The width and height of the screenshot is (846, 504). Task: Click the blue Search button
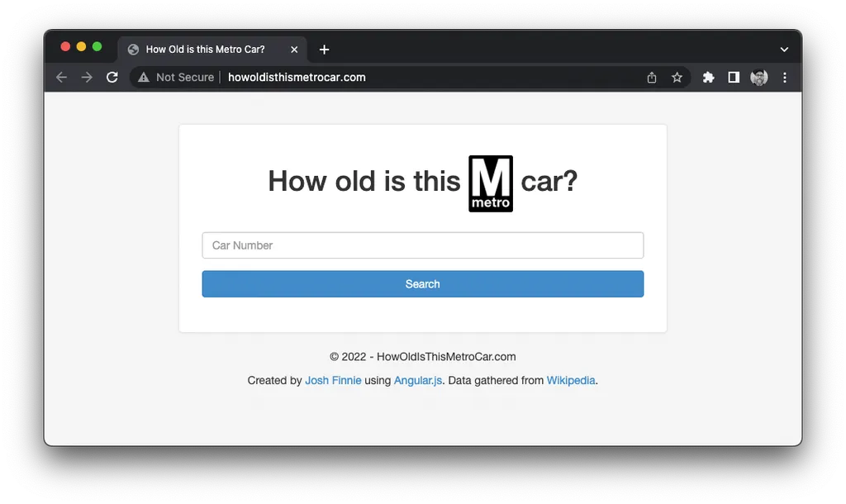click(422, 284)
